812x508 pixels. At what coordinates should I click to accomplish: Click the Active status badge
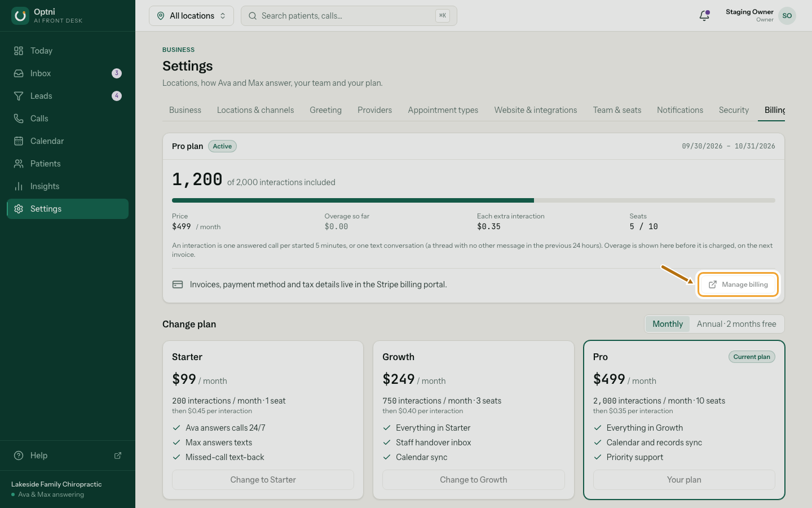tap(222, 146)
